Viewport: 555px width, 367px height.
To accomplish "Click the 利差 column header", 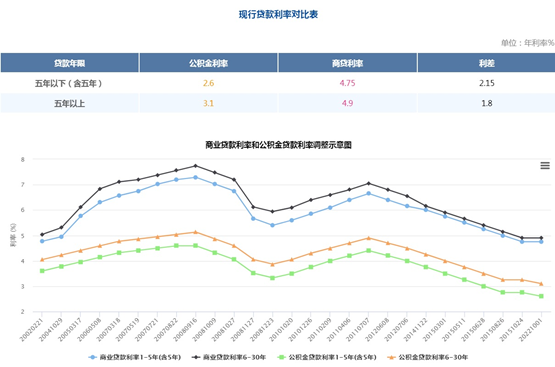I will click(x=486, y=63).
